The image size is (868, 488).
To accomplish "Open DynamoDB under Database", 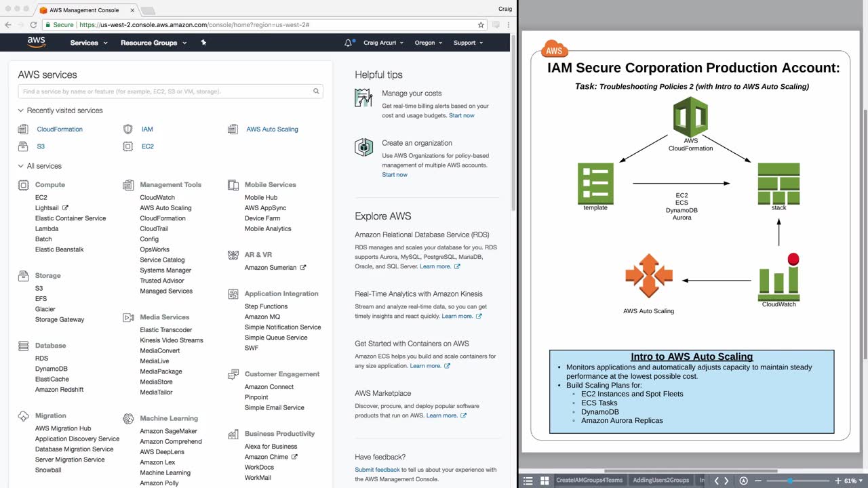I will [x=52, y=369].
